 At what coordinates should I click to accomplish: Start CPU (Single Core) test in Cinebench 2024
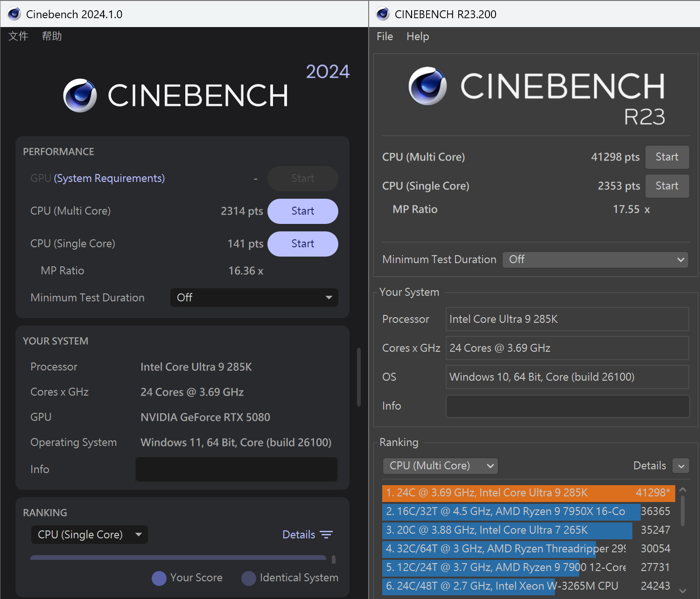[x=303, y=244]
